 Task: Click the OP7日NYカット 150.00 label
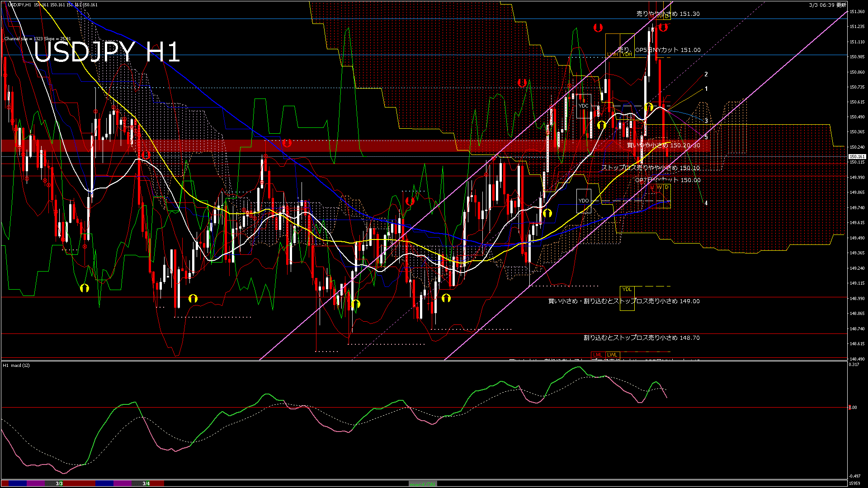tap(668, 180)
